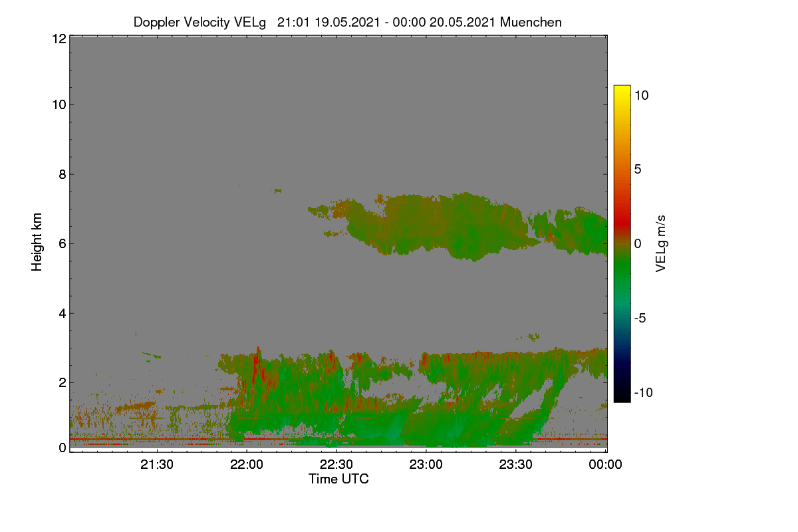Click the '2' height axis label

click(62, 382)
